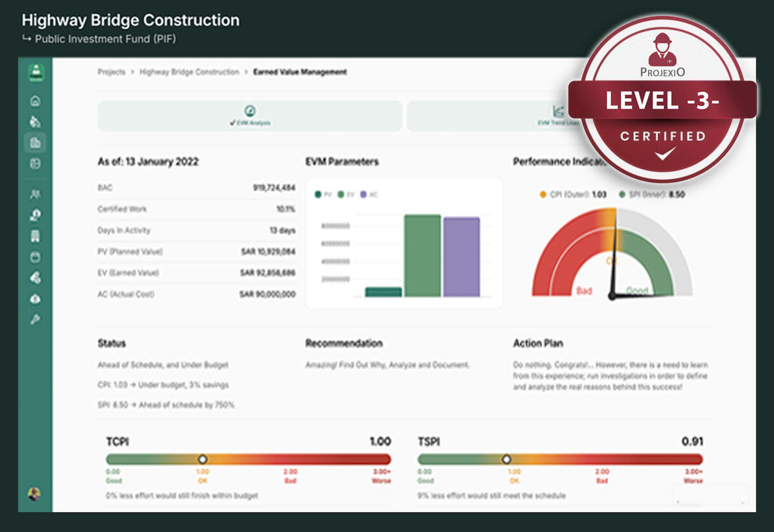Click the team members people icon in sidebar
The width and height of the screenshot is (774, 532).
coord(35,194)
